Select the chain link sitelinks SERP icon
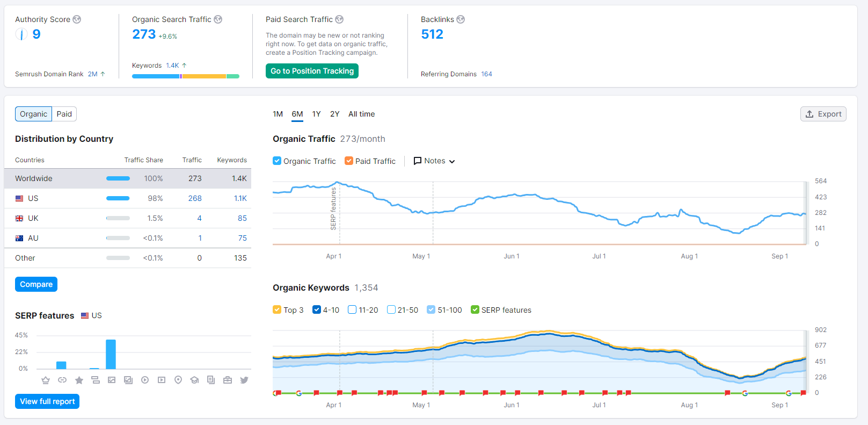 coord(62,380)
